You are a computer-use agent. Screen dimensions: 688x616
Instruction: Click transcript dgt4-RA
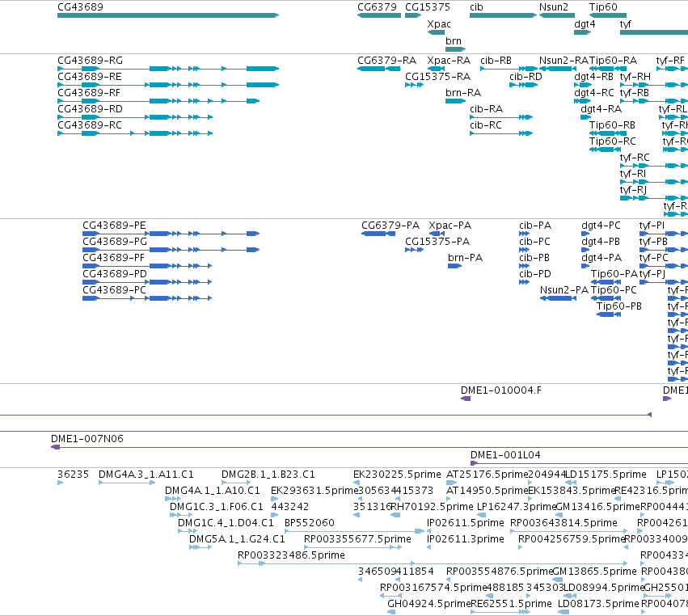pyautogui.click(x=586, y=117)
